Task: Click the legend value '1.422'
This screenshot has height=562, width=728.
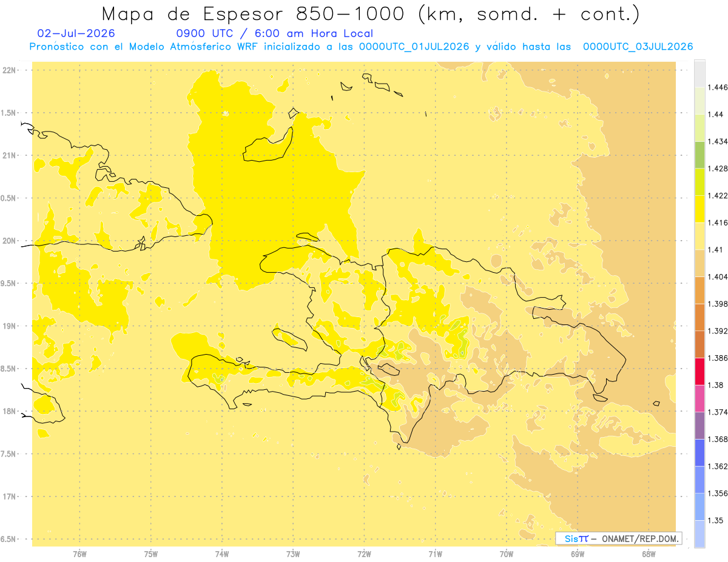Action: [718, 196]
